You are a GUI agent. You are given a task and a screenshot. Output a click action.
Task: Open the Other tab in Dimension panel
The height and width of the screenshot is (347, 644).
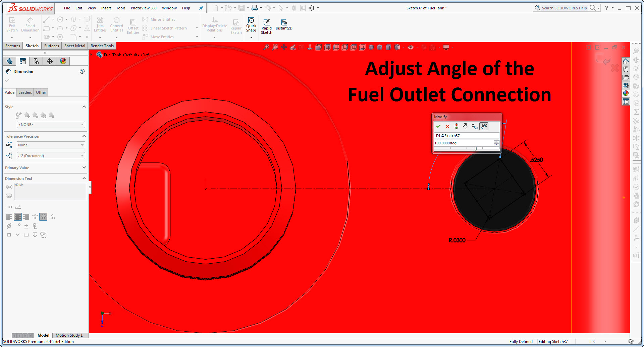41,92
